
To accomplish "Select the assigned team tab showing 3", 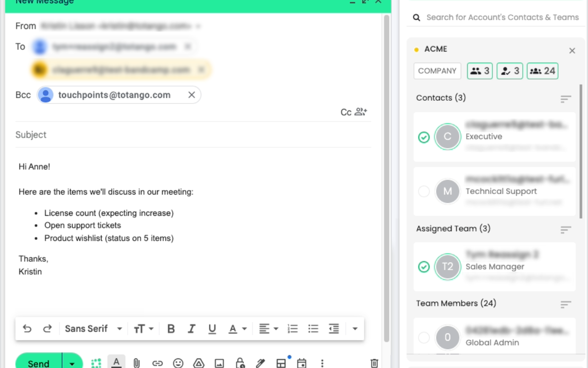I will click(x=510, y=71).
